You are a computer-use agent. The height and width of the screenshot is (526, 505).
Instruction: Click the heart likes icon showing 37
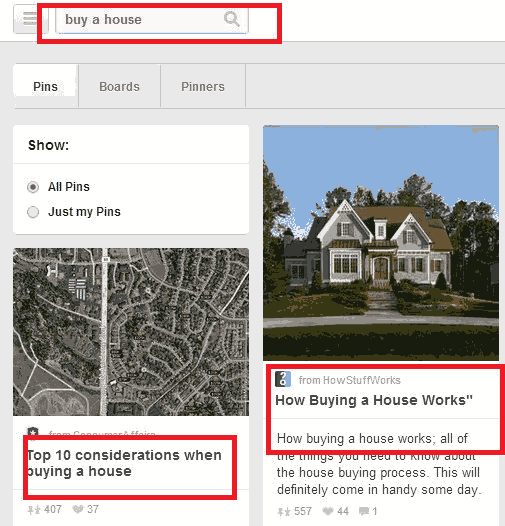[x=78, y=509]
